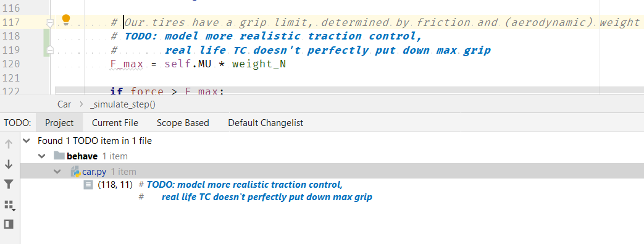The width and height of the screenshot is (644, 244).
Task: Click the car.py Python file icon
Action: point(75,172)
